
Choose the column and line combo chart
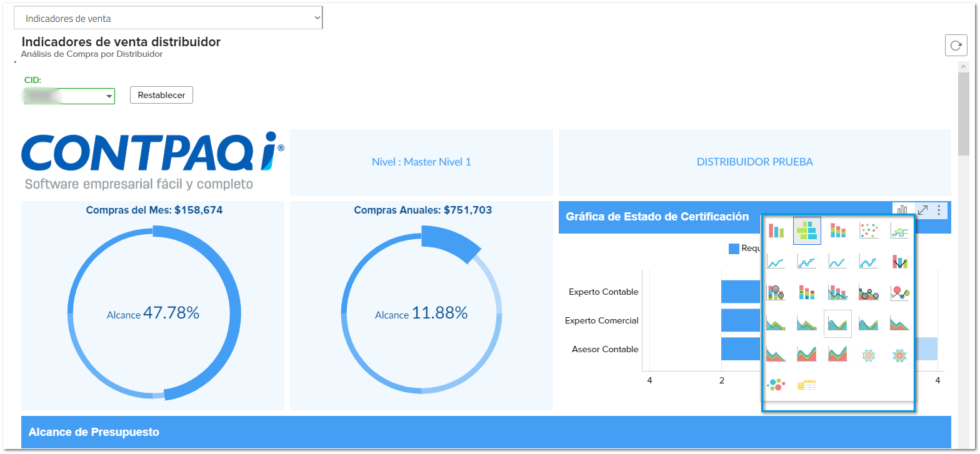[x=899, y=262]
